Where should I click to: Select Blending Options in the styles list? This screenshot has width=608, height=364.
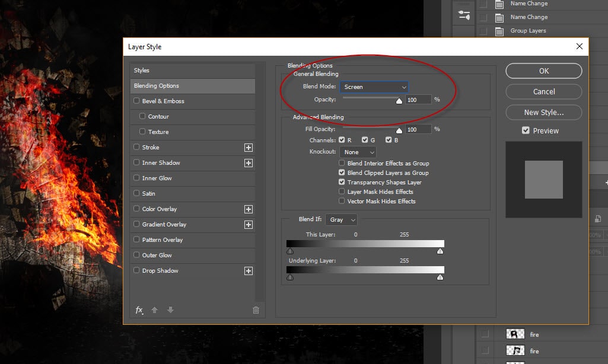point(192,86)
